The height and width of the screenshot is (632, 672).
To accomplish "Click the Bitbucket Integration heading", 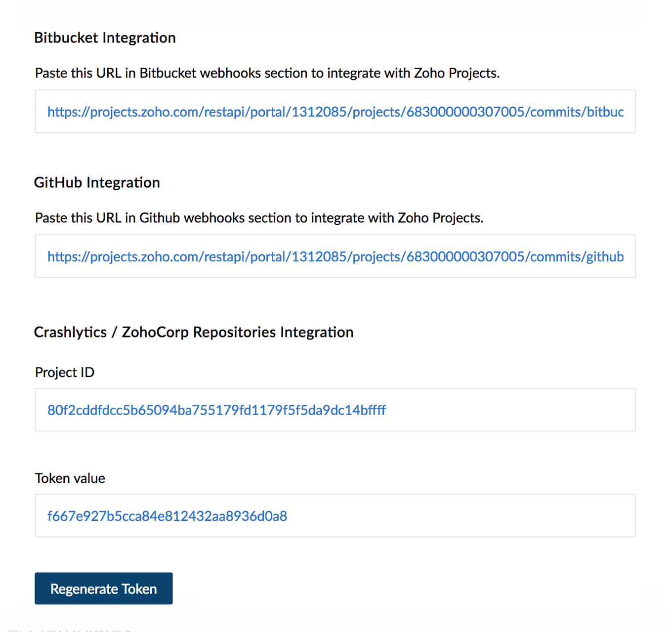I will coord(105,38).
